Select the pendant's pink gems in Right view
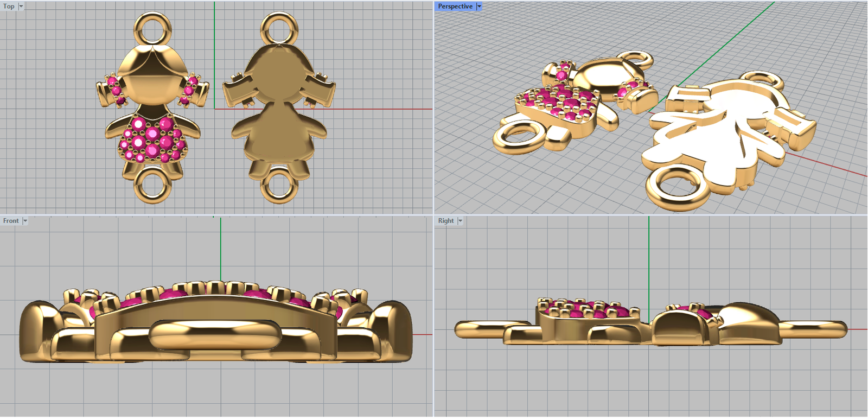 pyautogui.click(x=586, y=309)
